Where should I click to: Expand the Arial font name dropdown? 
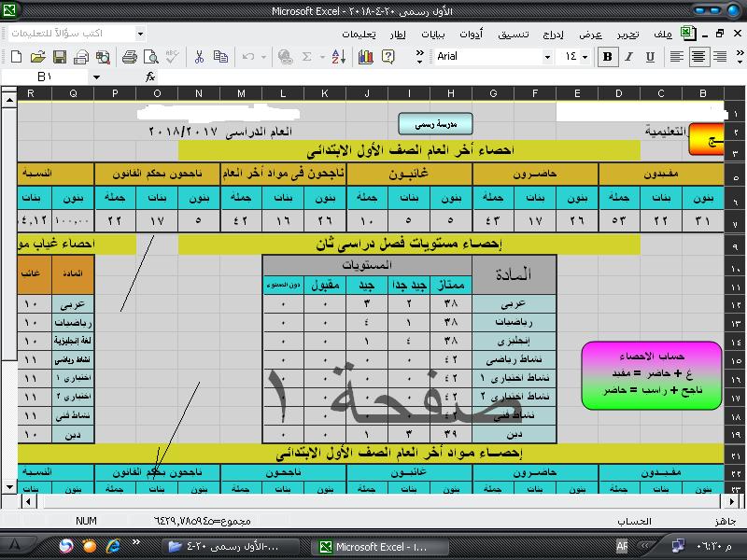[547, 57]
